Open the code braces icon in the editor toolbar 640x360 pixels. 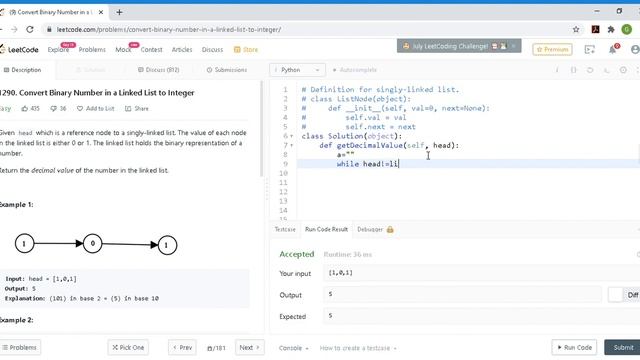point(573,70)
